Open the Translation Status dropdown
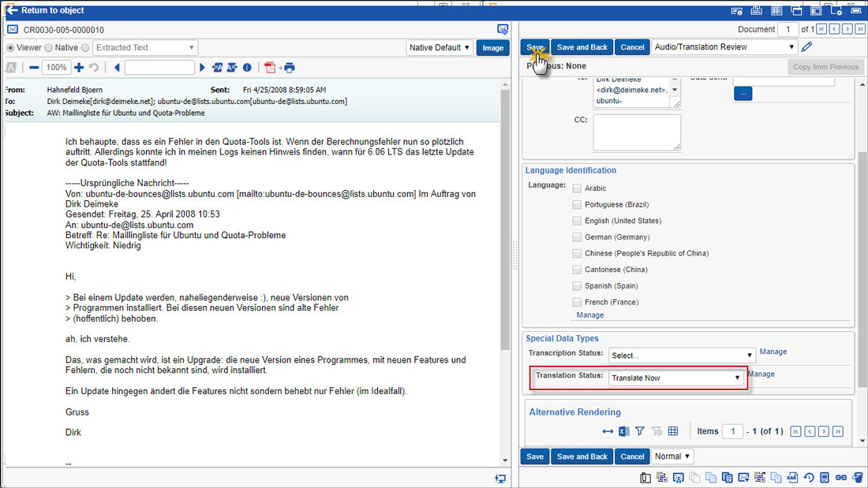868x488 pixels. coord(675,378)
